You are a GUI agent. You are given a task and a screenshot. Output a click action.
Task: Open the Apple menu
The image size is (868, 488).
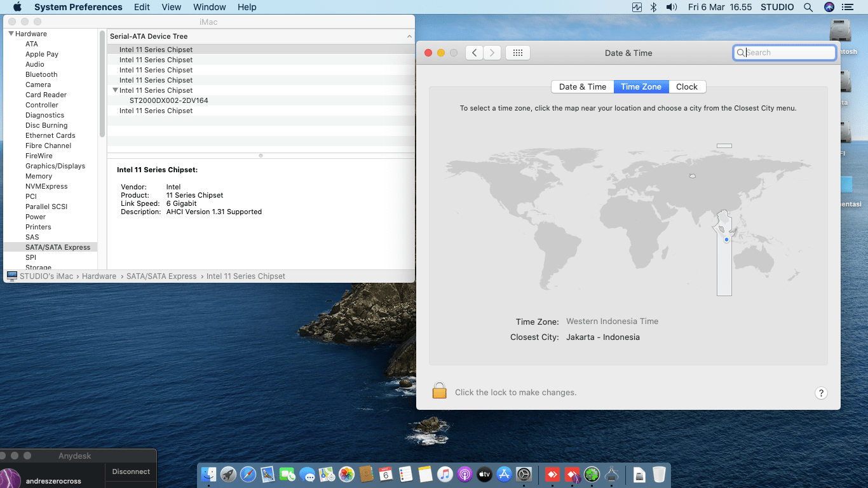17,7
